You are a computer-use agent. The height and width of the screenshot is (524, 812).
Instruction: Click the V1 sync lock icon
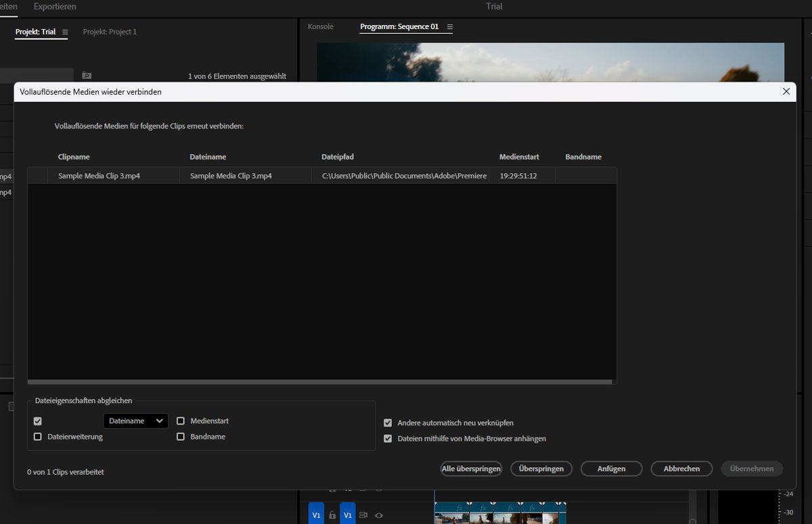coord(363,515)
